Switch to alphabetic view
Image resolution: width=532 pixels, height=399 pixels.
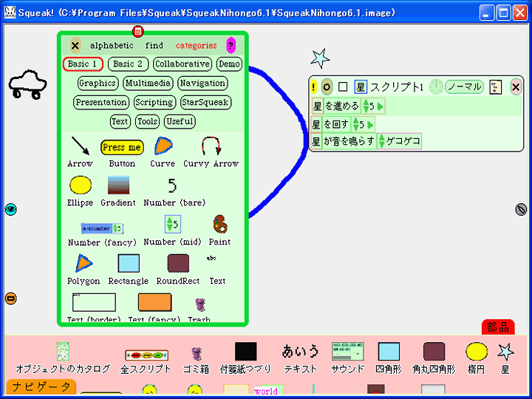(x=112, y=45)
